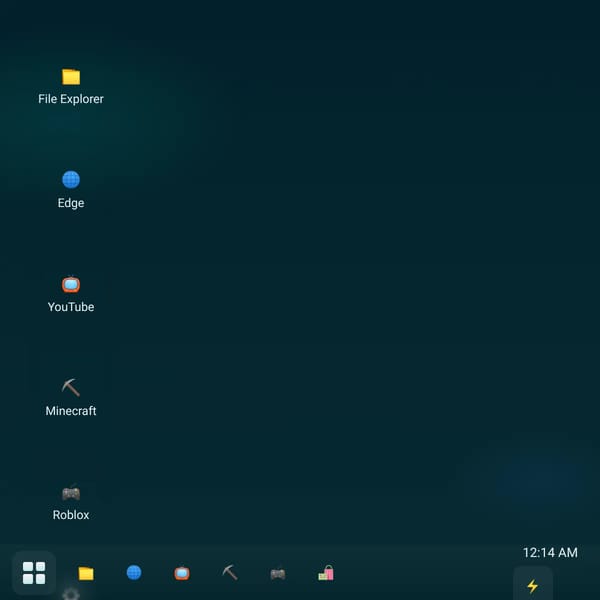
Task: Click the 12:14 AM clock
Action: coord(550,552)
